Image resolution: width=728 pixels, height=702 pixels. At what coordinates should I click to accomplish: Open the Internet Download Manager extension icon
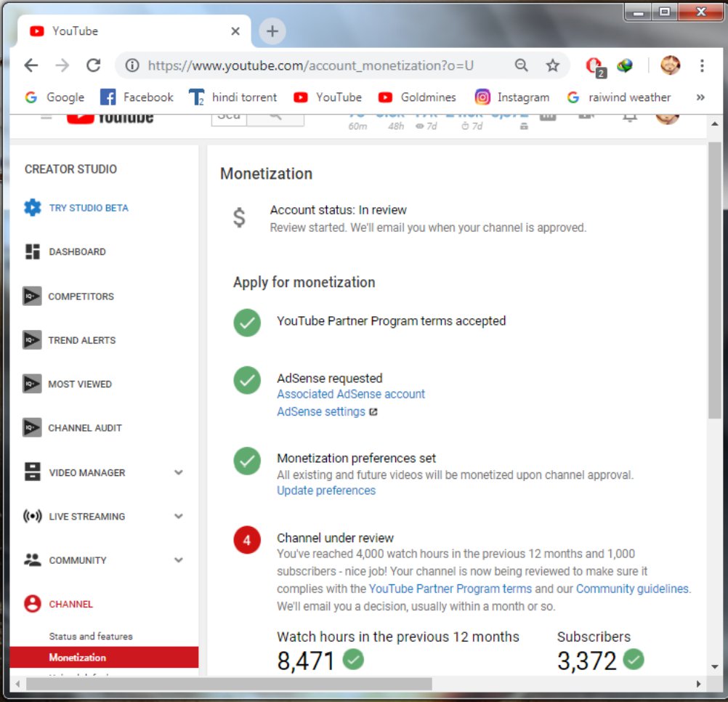point(625,65)
